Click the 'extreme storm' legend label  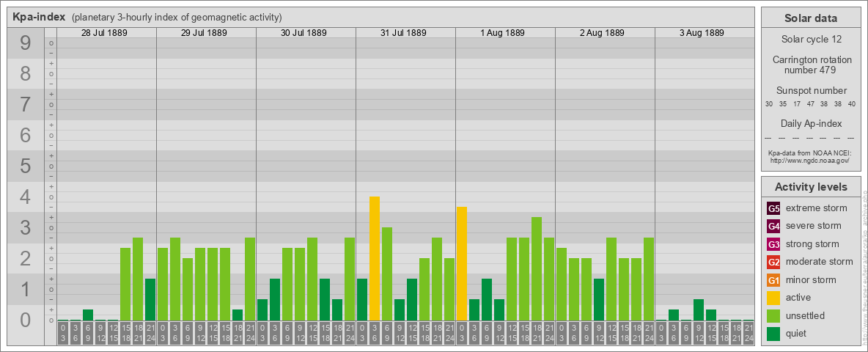pos(817,209)
